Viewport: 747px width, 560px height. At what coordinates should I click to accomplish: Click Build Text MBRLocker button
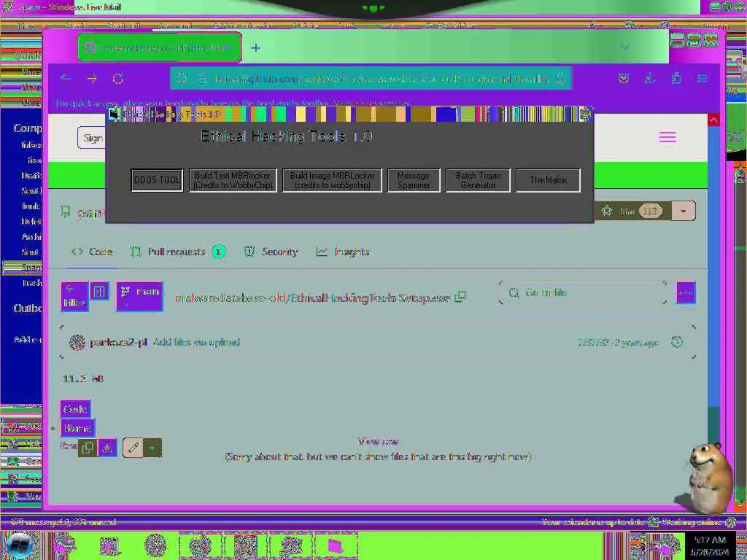point(233,181)
